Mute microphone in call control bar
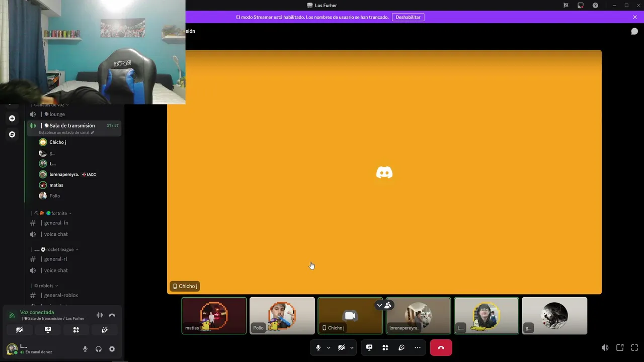Viewport: 644px width, 362px height. click(x=318, y=347)
